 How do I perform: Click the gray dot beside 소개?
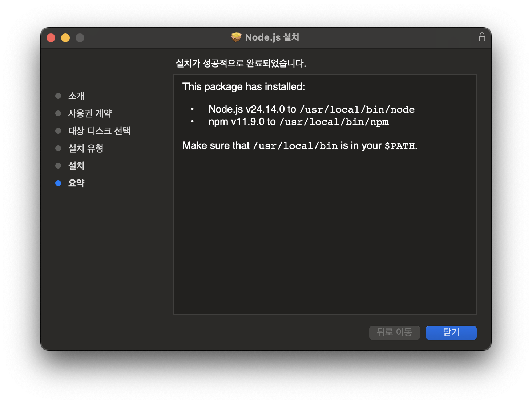point(58,96)
